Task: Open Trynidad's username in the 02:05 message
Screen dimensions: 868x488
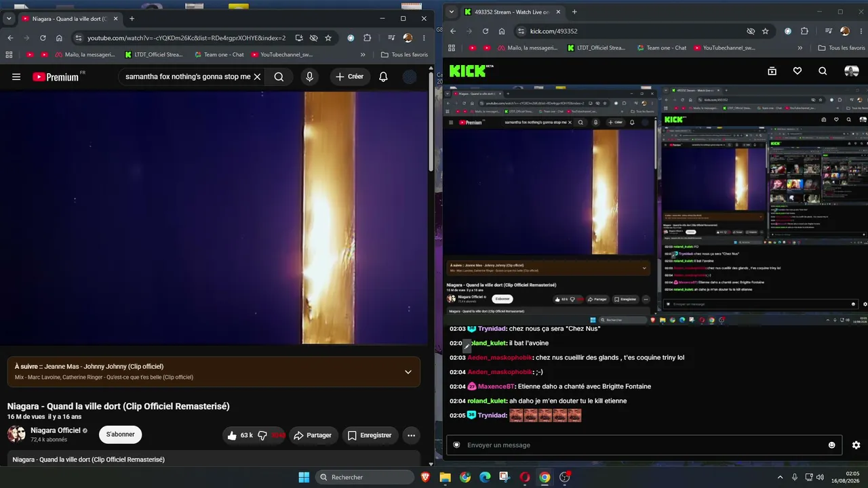Action: tap(492, 415)
